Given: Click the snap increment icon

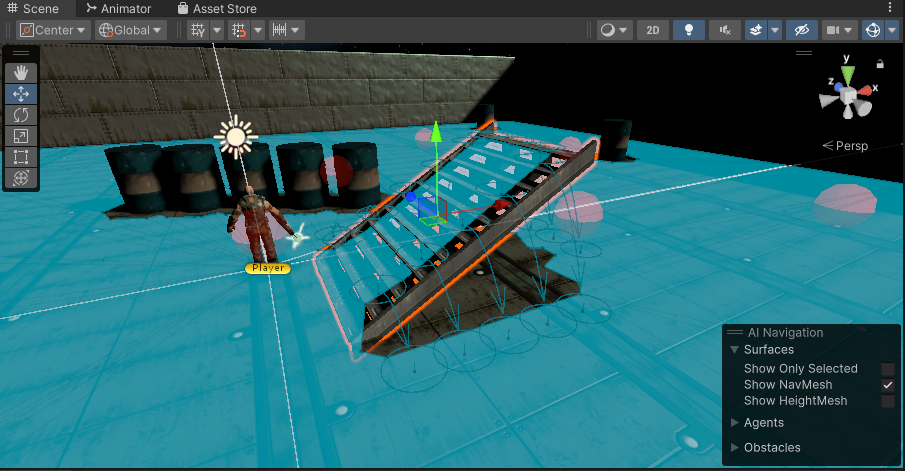Looking at the screenshot, I should click(x=279, y=30).
